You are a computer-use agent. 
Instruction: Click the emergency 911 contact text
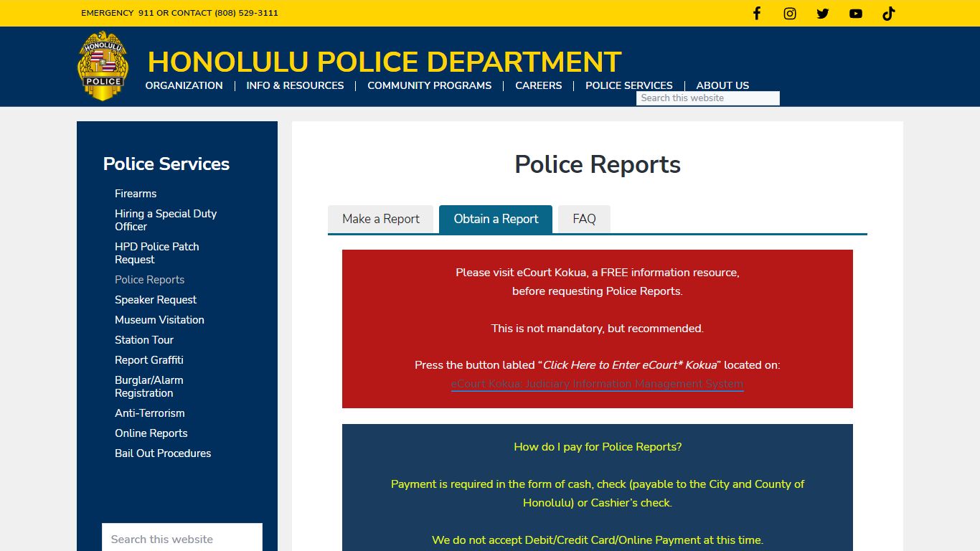pyautogui.click(x=179, y=13)
